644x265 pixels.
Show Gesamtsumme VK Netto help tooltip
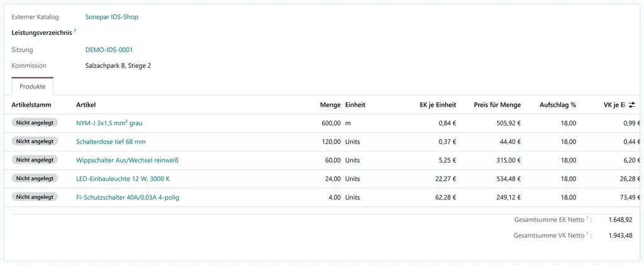587,234
